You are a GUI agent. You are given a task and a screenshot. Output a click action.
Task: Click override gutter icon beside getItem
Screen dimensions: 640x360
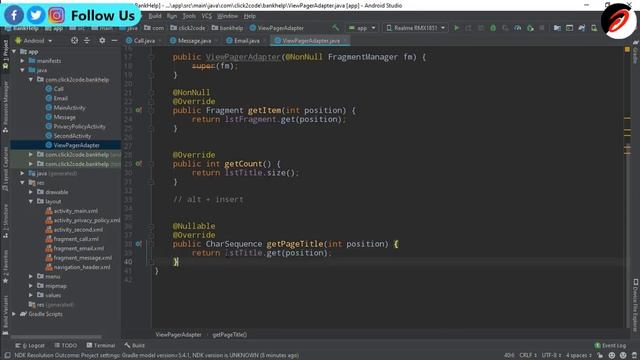pyautogui.click(x=139, y=110)
